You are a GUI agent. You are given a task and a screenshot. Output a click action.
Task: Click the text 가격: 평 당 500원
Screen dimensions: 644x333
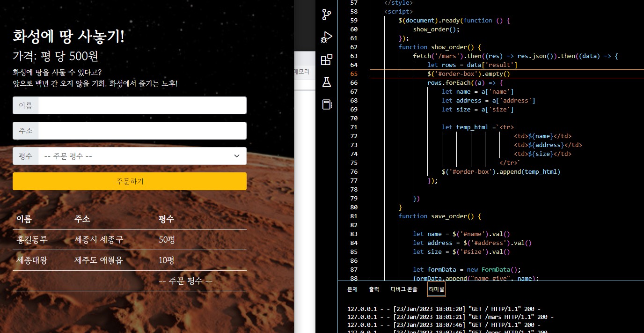tap(55, 57)
